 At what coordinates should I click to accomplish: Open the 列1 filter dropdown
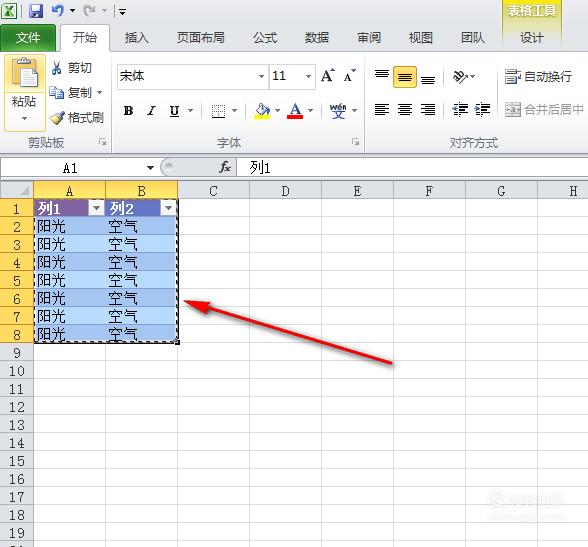pos(96,208)
